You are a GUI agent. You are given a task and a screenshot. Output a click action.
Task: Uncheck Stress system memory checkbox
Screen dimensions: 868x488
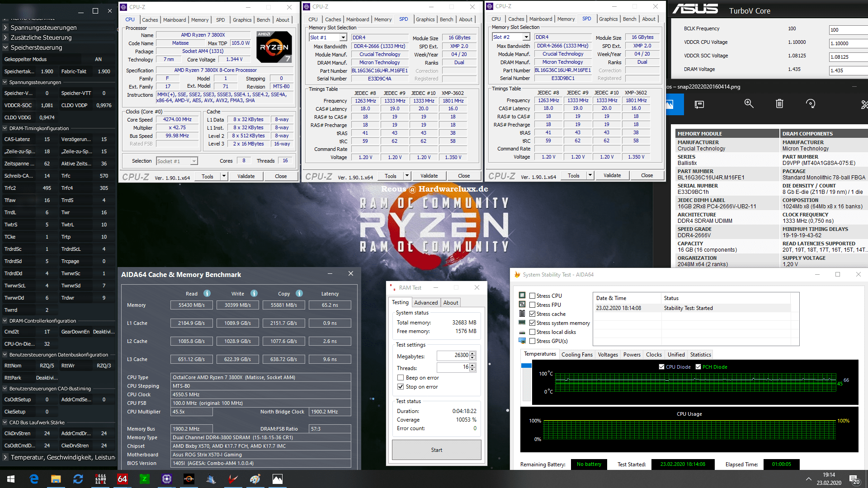[x=533, y=323]
